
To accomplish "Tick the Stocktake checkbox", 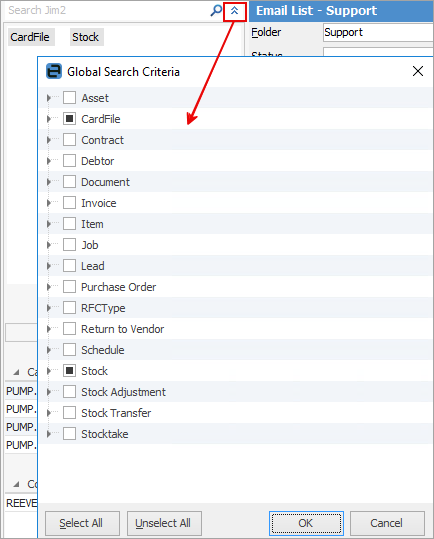I will (x=69, y=433).
